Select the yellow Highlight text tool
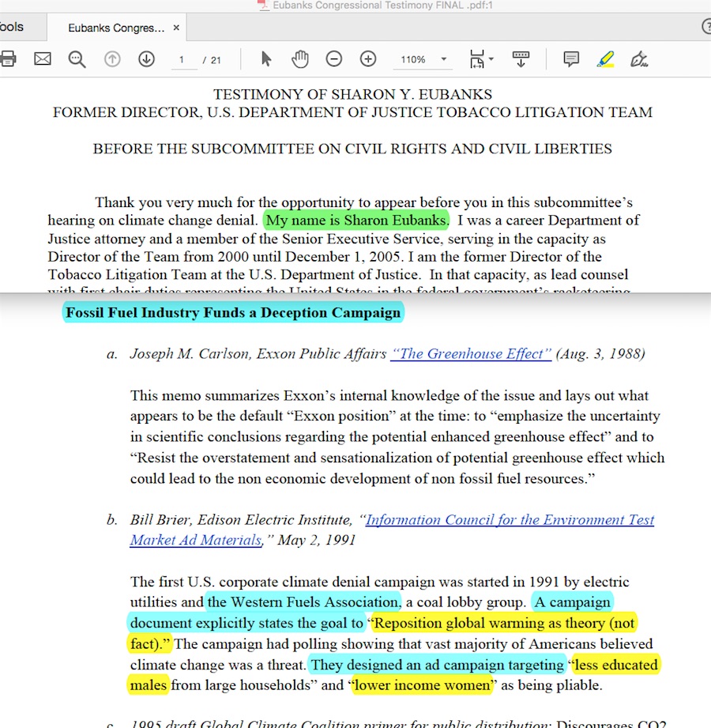The image size is (711, 728). tap(606, 59)
